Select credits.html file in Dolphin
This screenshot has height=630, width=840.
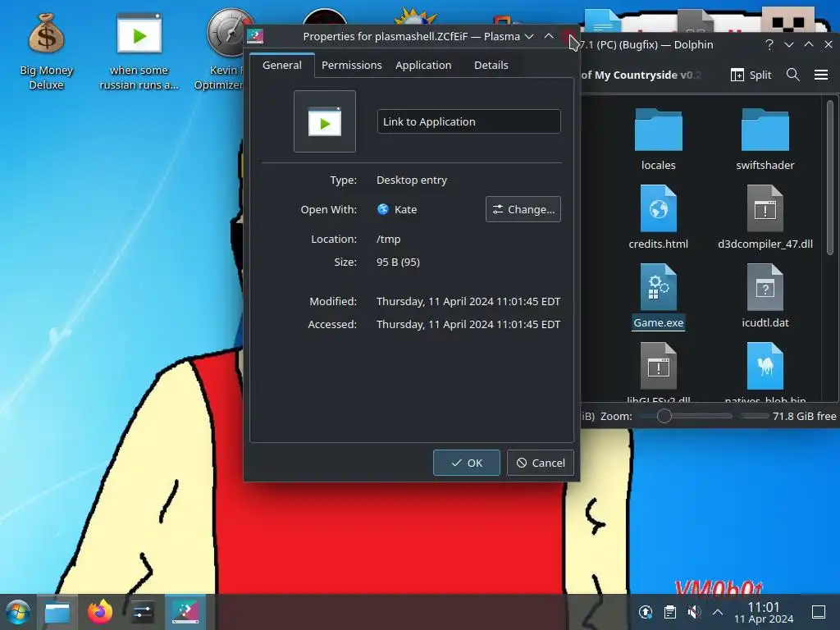click(x=658, y=217)
